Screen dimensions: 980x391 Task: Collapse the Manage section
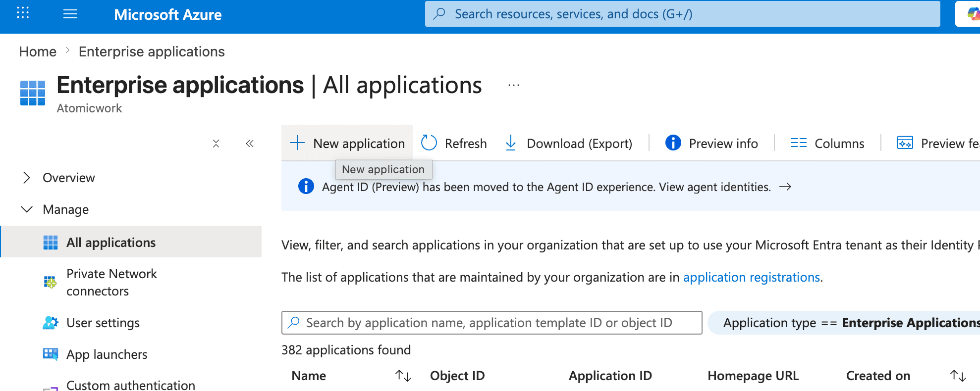[x=27, y=209]
